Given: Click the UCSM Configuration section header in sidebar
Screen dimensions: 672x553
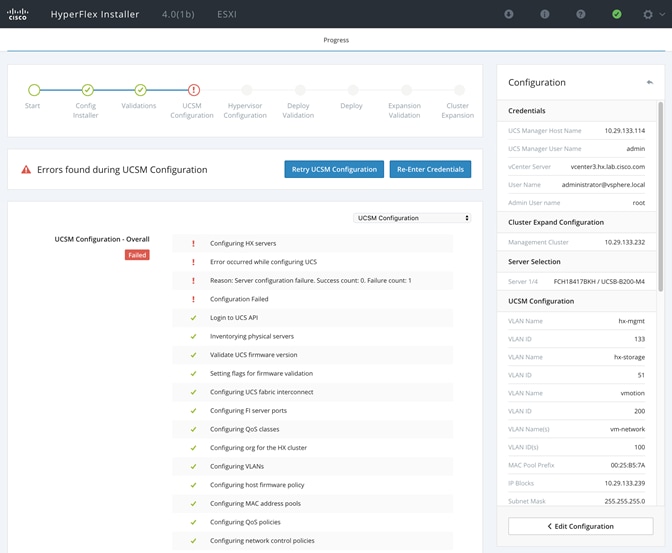Looking at the screenshot, I should pos(577,301).
